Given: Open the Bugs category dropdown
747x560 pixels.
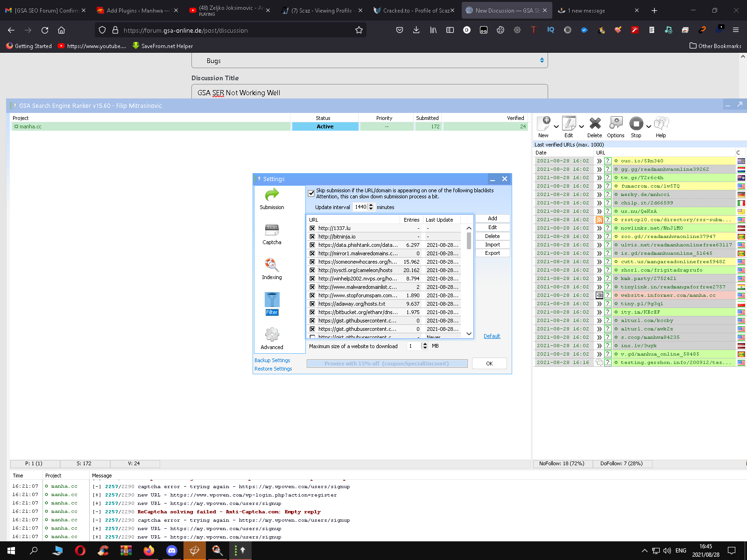Looking at the screenshot, I should (x=369, y=61).
